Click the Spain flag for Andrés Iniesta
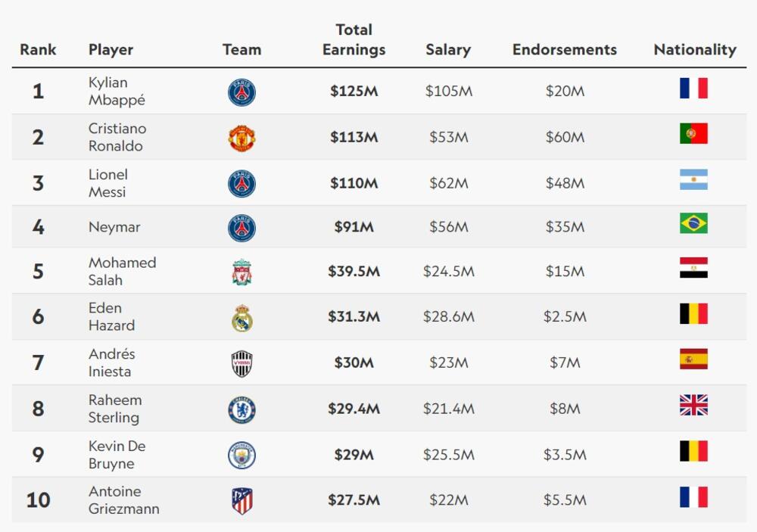This screenshot has width=757, height=532. [x=693, y=359]
